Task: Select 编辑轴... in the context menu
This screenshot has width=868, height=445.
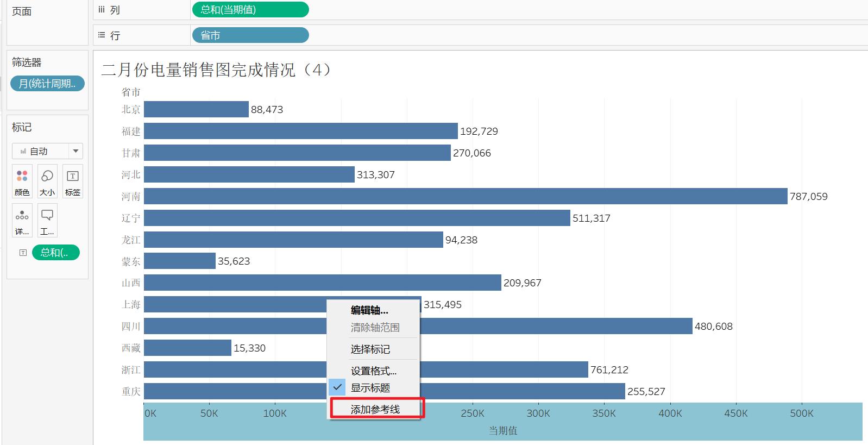Action: [369, 310]
